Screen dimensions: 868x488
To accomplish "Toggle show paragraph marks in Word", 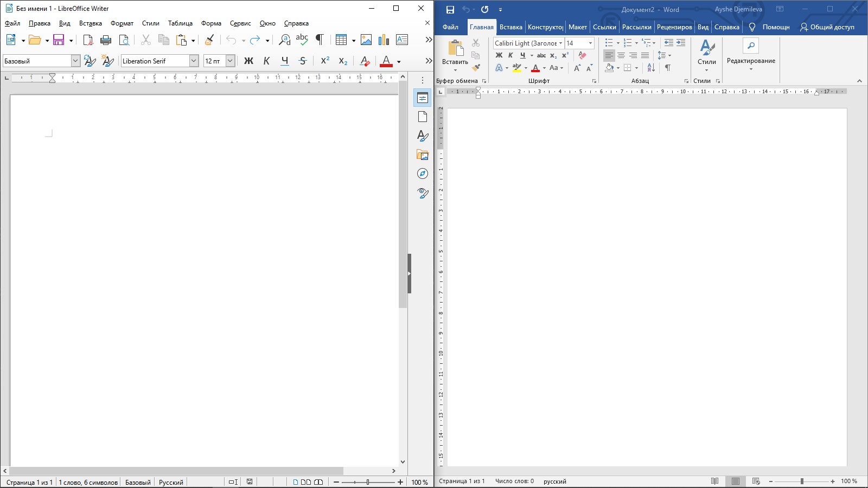I will pos(668,68).
